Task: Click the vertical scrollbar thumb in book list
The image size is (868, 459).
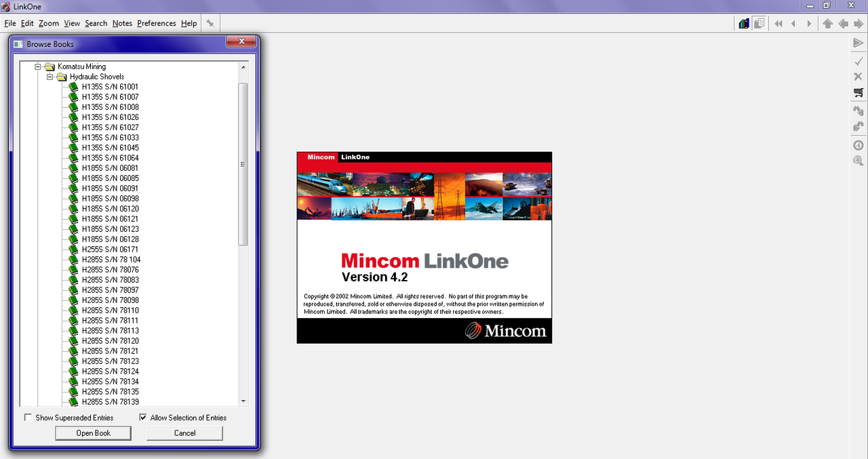Action: (x=243, y=164)
